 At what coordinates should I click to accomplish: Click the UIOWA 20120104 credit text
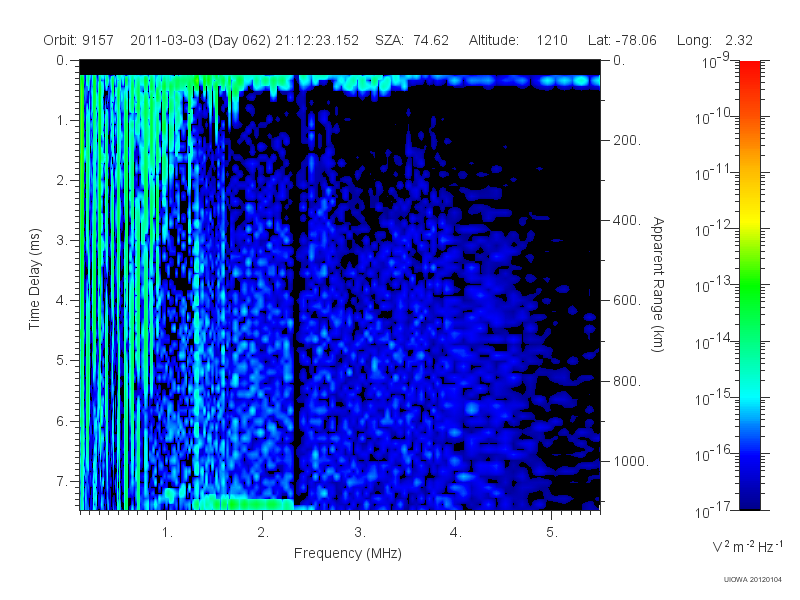point(753,579)
